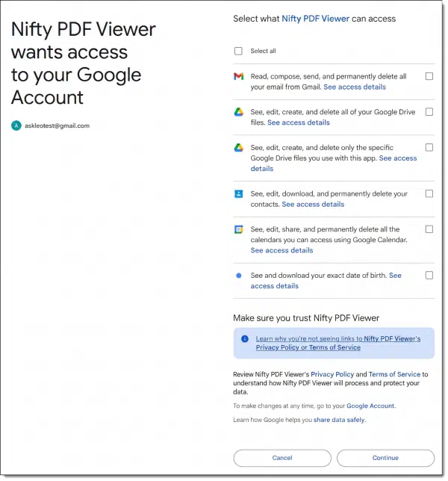Tick checkbox for specific Google Drive files access

click(429, 147)
